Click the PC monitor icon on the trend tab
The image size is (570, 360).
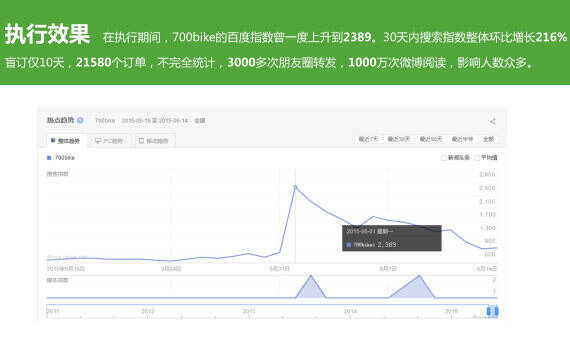(x=98, y=141)
